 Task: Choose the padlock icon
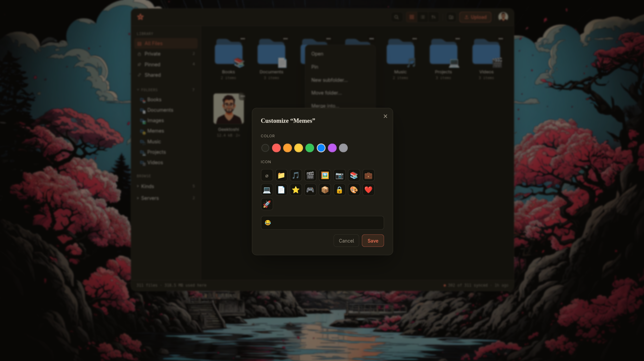[339, 190]
